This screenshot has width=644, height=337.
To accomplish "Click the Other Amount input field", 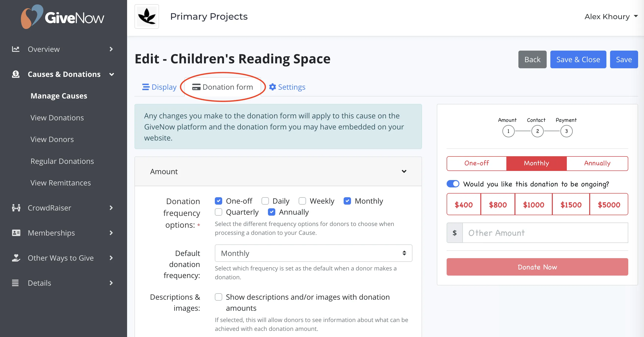I will click(545, 233).
